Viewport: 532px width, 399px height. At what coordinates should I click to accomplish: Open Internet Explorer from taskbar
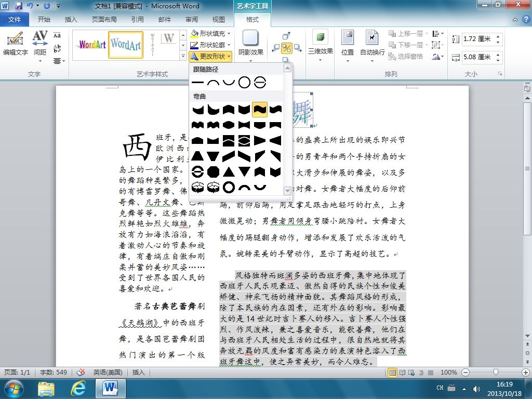point(78,388)
